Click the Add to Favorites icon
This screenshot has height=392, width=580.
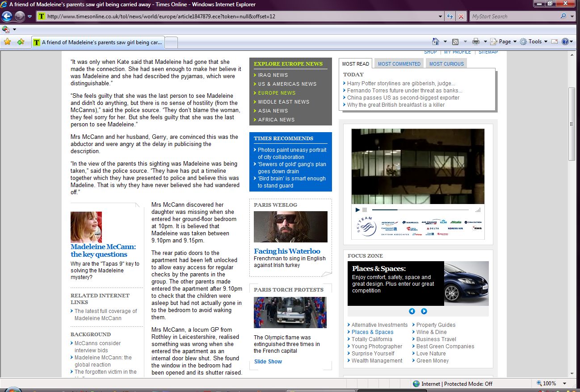pyautogui.click(x=21, y=42)
